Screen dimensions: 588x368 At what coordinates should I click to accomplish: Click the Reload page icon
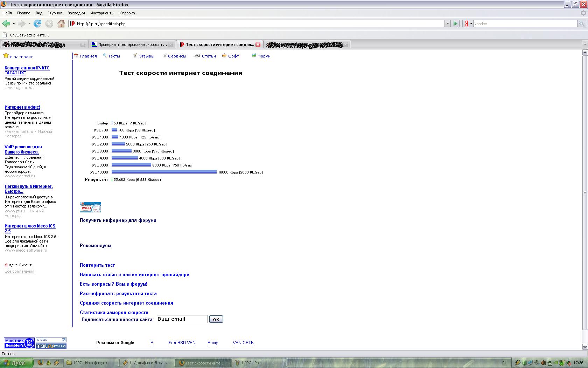click(37, 23)
